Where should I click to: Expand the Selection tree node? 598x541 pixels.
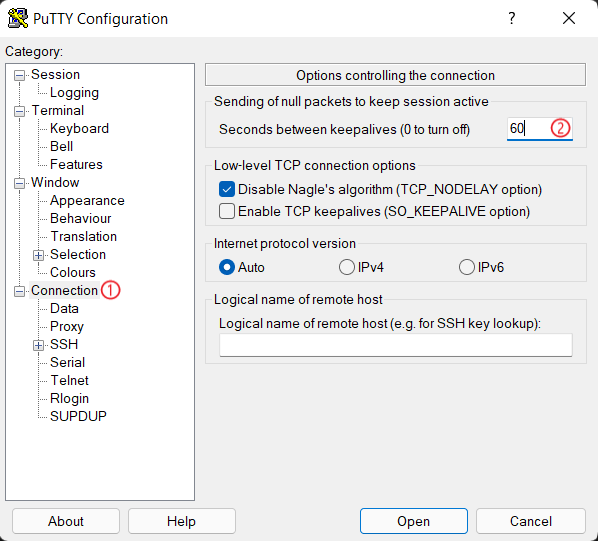[38, 255]
